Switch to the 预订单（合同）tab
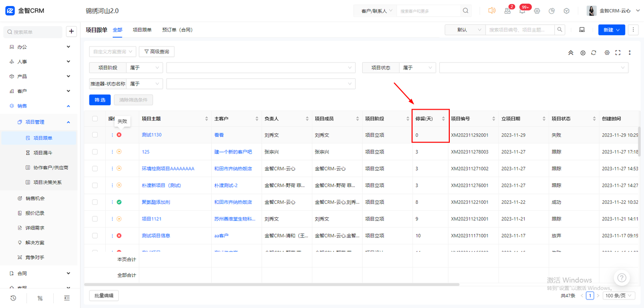The image size is (644, 308). pos(177,30)
